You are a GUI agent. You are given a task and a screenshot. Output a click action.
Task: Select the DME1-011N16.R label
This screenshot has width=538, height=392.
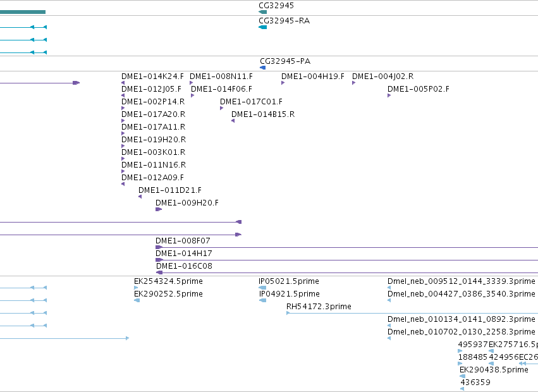(x=154, y=165)
